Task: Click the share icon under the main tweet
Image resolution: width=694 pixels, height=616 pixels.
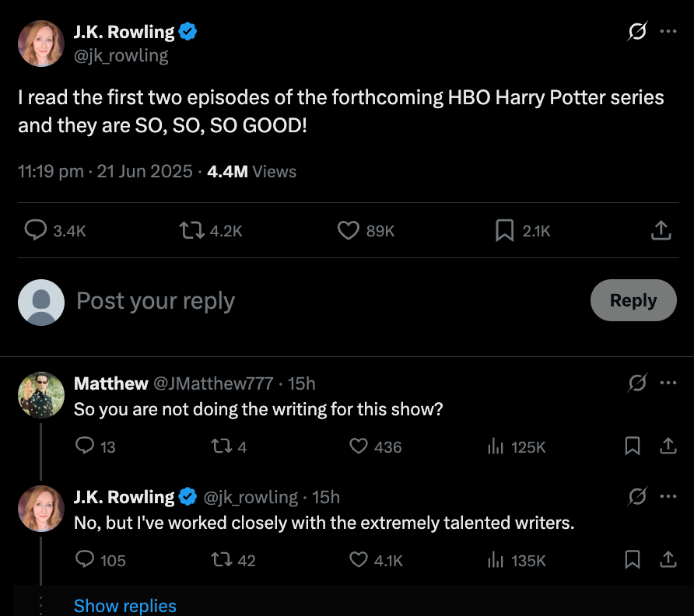Action: 661,230
